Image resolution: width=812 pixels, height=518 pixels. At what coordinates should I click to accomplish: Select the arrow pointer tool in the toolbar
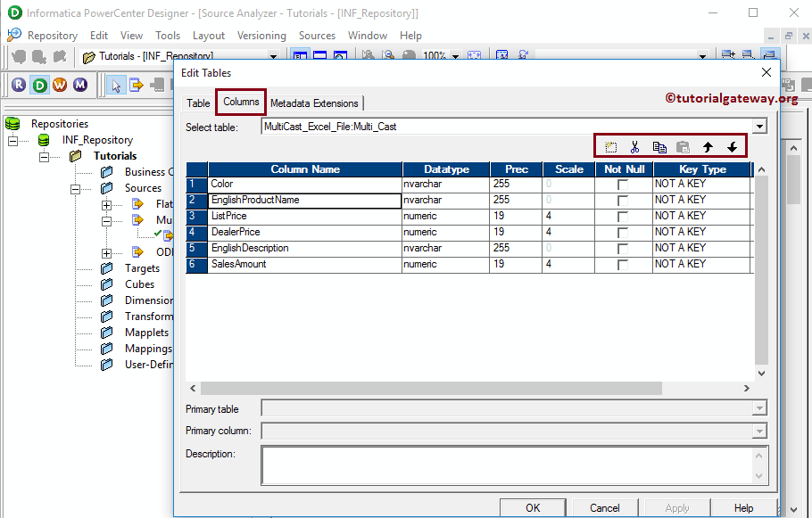116,84
